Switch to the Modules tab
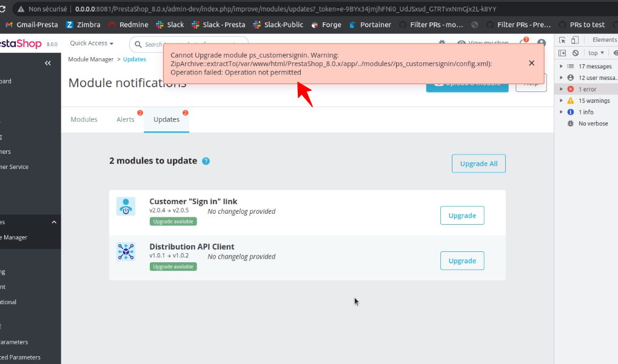This screenshot has width=618, height=364. coord(84,119)
